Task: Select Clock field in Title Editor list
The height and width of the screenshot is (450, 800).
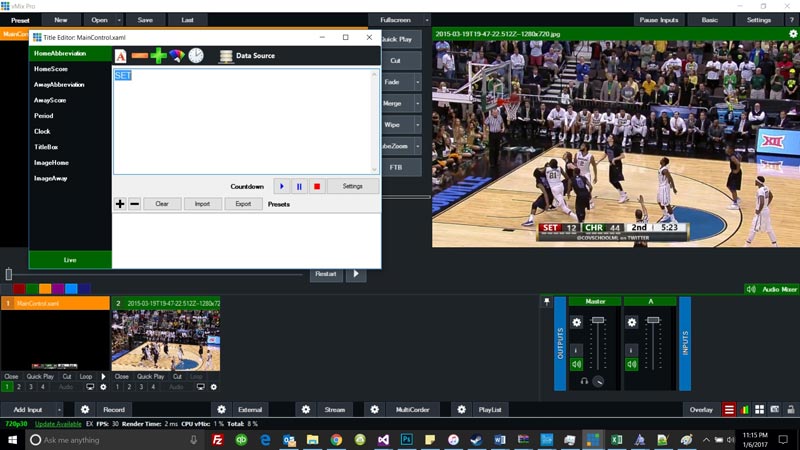Action: (x=42, y=131)
